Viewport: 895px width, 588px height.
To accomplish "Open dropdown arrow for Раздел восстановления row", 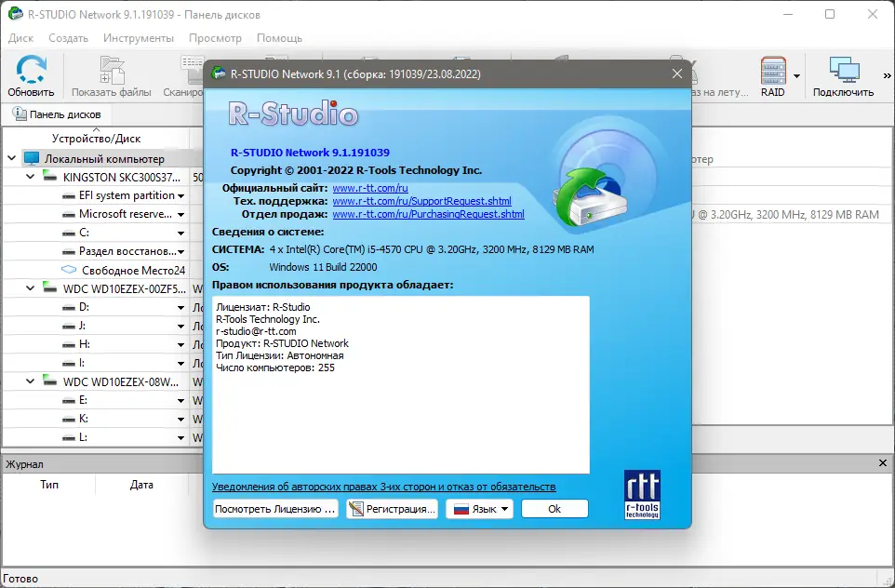I will (x=180, y=252).
